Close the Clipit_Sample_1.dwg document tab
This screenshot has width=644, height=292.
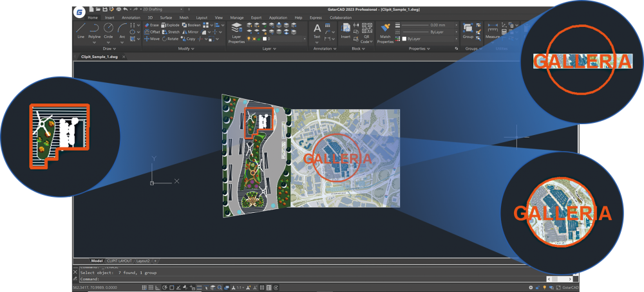point(124,57)
